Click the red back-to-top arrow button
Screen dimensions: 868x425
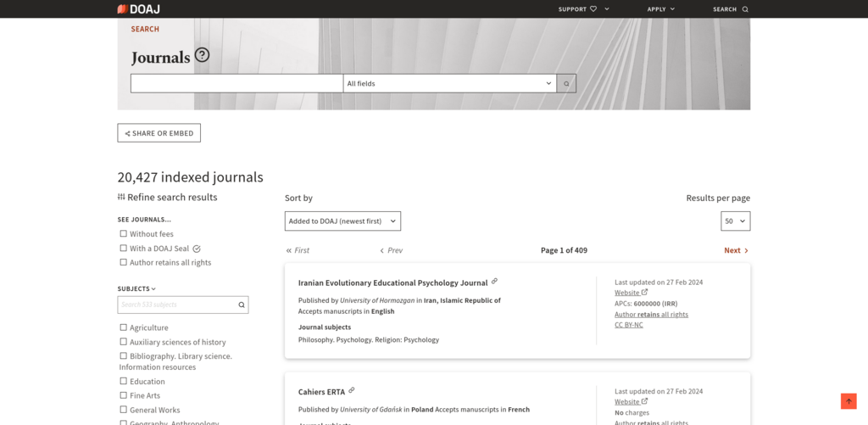849,401
